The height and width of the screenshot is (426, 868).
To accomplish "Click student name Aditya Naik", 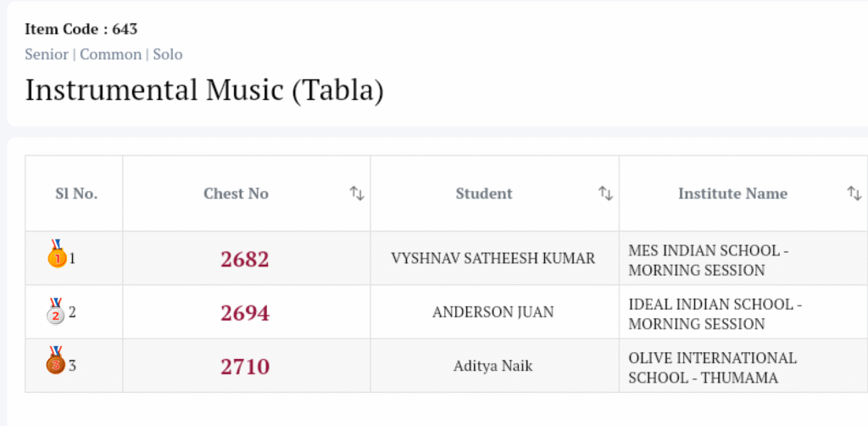I will [x=492, y=367].
